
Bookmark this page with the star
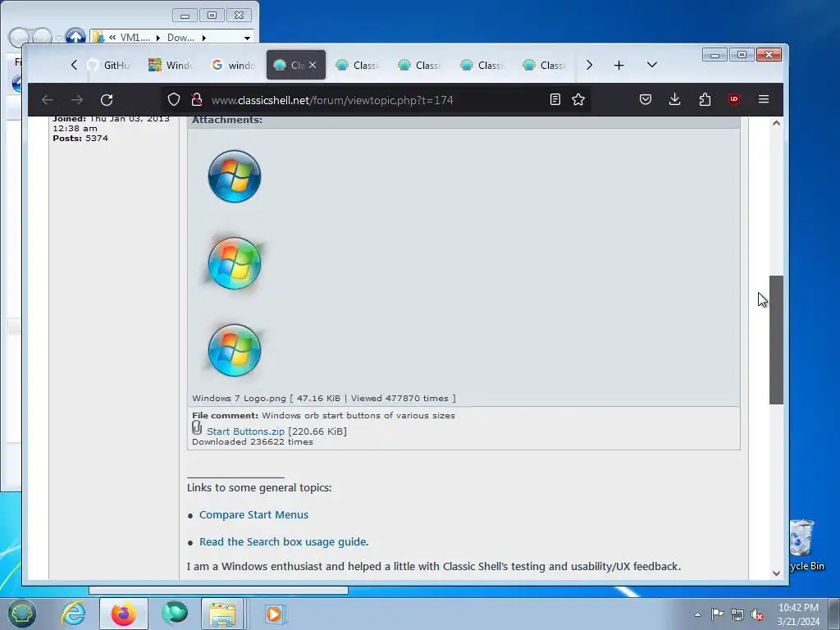pos(578,99)
